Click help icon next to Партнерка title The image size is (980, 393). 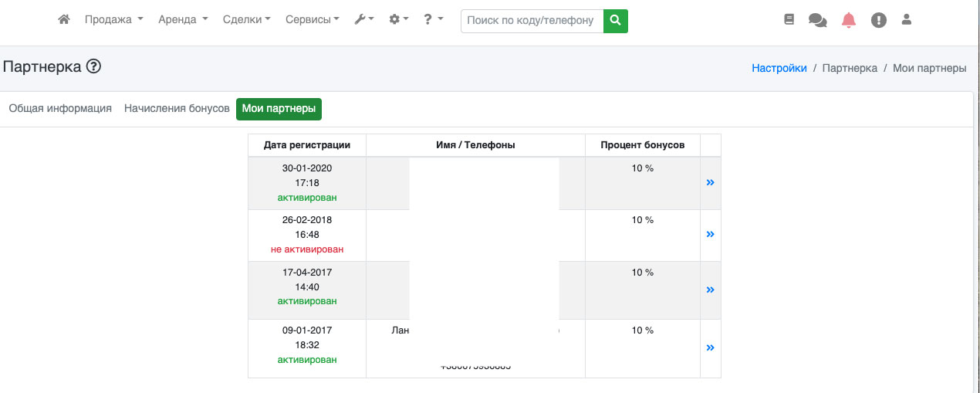93,67
